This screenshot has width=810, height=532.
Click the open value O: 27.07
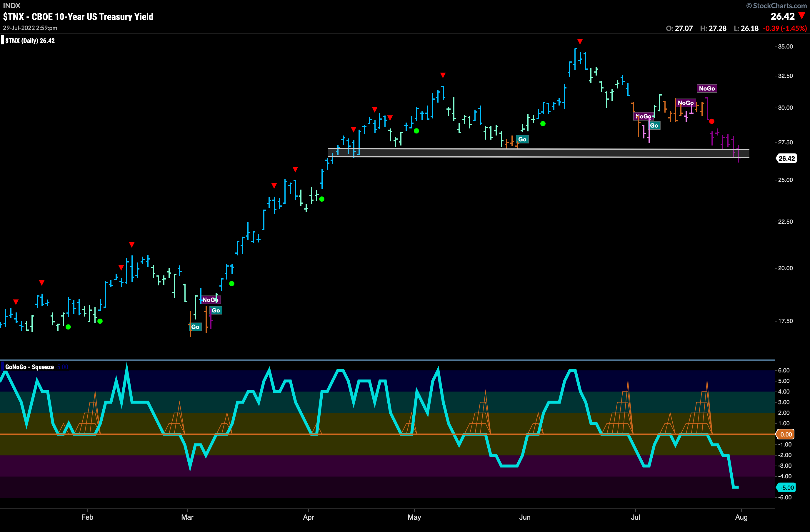679,28
